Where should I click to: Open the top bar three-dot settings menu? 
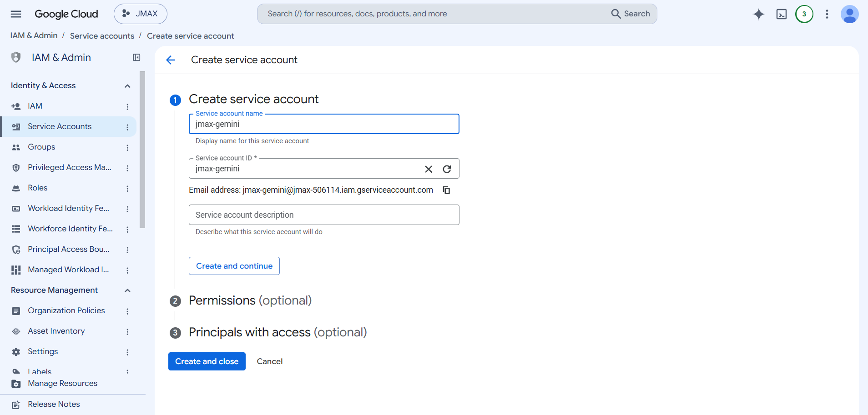(827, 14)
